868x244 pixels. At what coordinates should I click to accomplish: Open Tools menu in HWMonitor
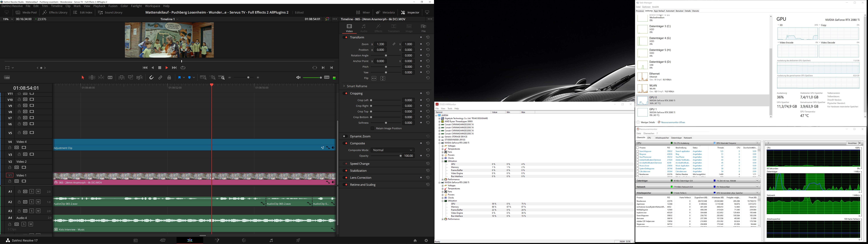pos(450,109)
